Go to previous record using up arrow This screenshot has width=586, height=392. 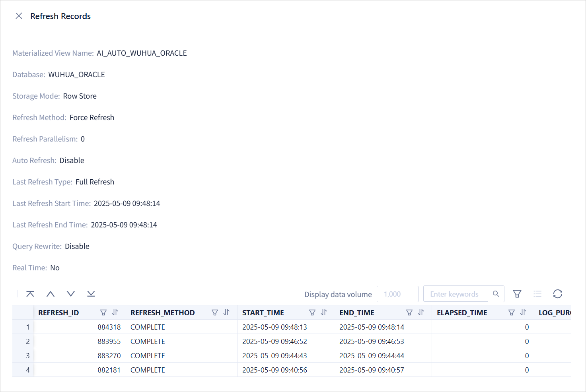tap(51, 294)
